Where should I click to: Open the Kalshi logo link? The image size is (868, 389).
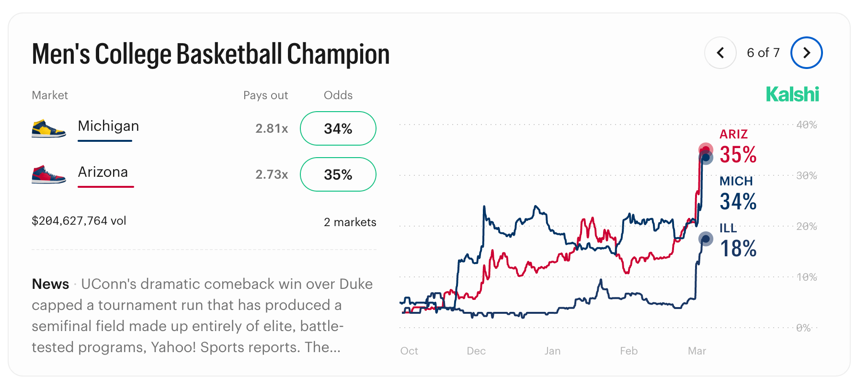coord(792,94)
